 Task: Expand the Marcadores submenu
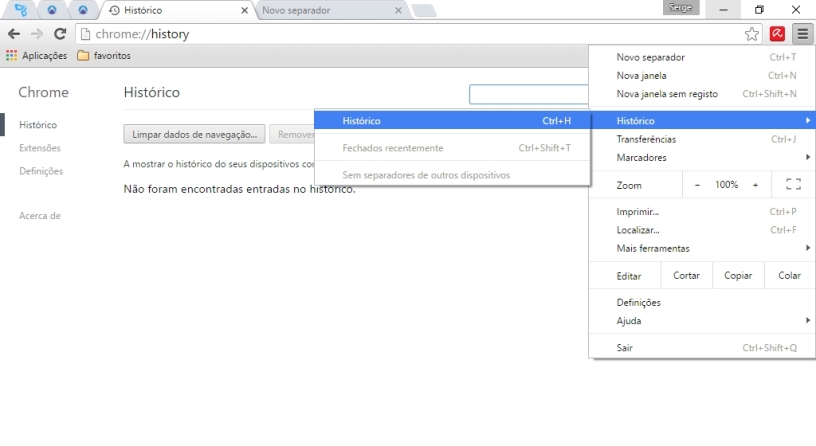coord(702,157)
